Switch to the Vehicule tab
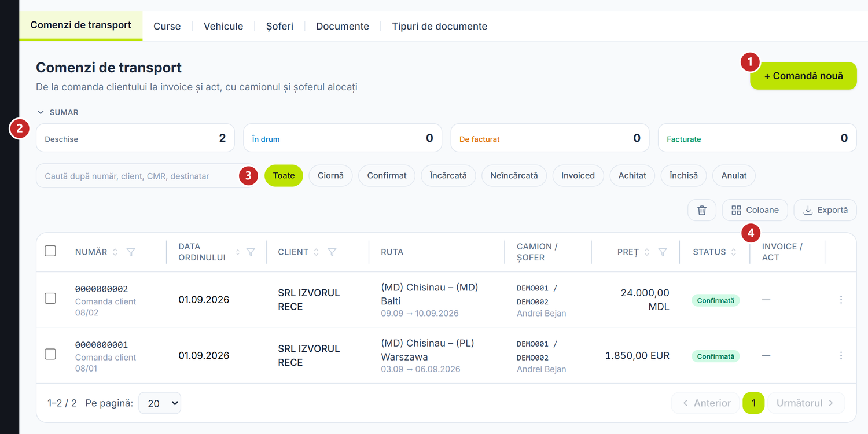 [x=223, y=26]
